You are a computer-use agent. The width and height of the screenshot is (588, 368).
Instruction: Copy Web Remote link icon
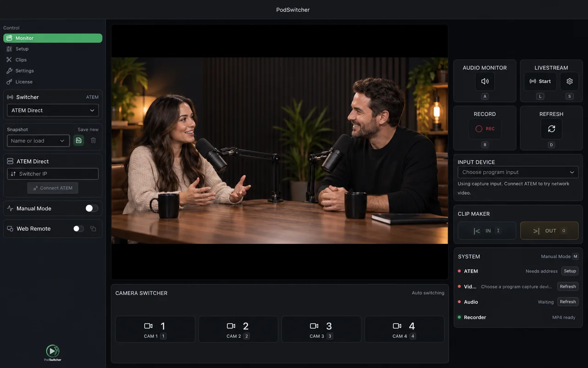[93, 229]
